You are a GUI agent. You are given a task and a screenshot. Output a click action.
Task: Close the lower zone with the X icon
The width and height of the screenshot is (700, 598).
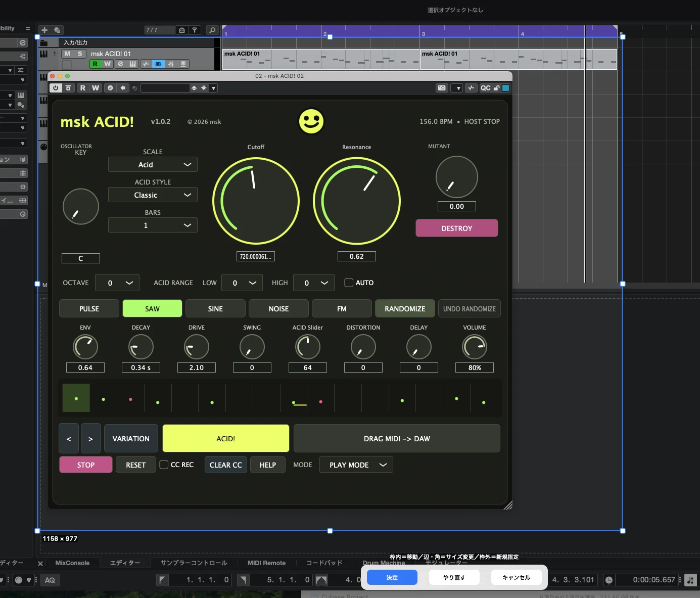pyautogui.click(x=40, y=563)
